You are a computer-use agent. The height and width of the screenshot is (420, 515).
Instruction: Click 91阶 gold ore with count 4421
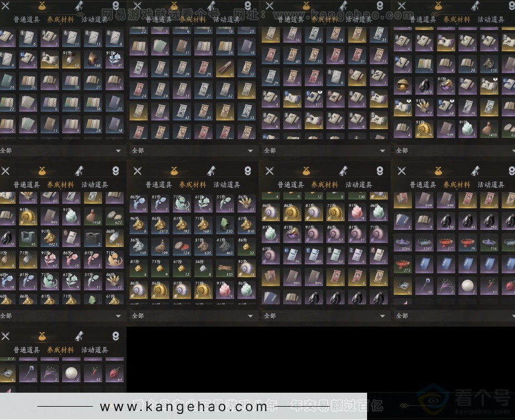(49, 238)
